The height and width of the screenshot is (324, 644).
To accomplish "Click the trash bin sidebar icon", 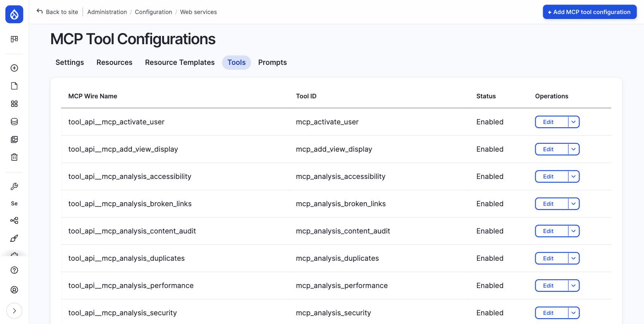I will (14, 157).
